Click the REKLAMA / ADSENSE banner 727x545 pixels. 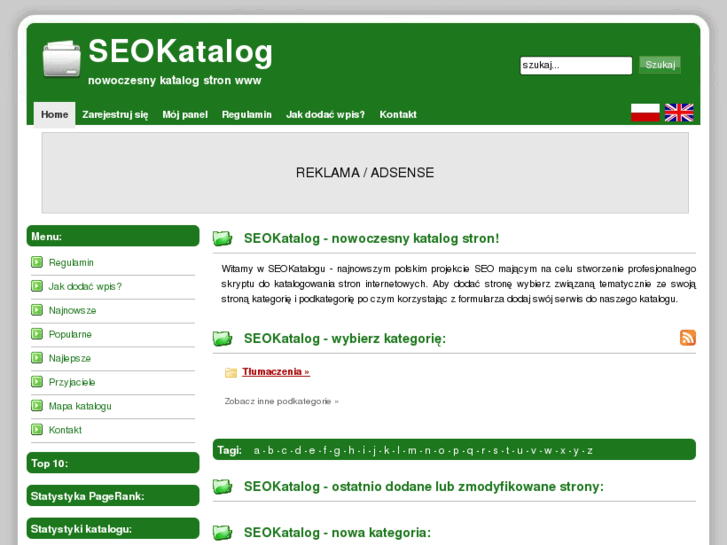coord(365,173)
